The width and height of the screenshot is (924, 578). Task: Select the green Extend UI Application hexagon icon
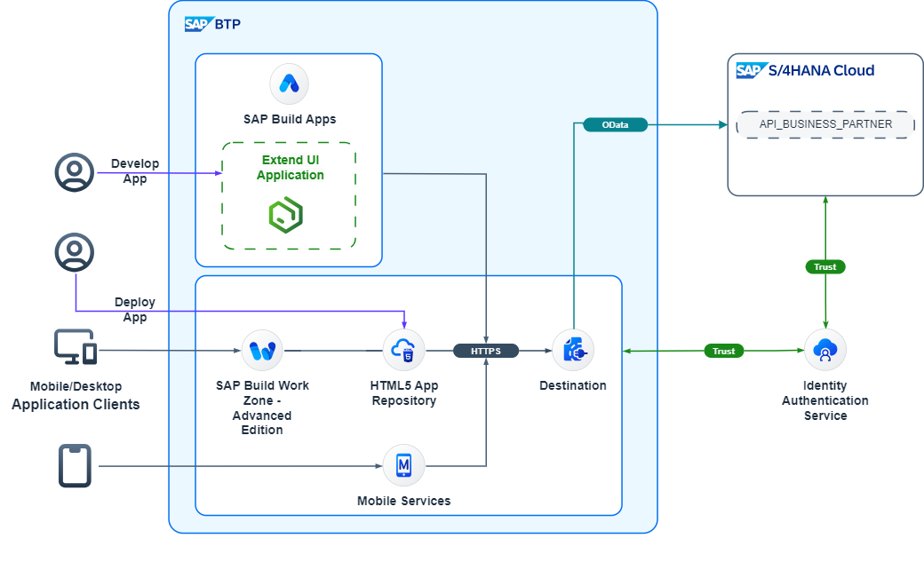coord(286,216)
